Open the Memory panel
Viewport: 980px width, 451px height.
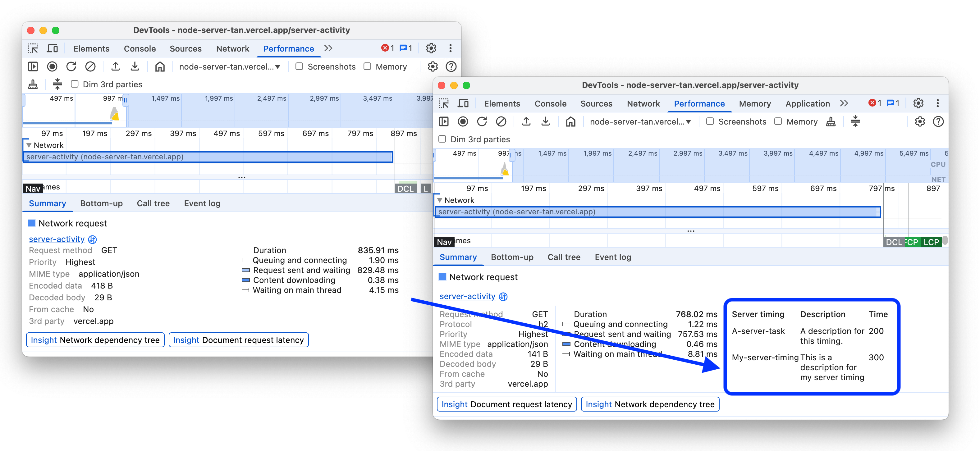tap(755, 103)
